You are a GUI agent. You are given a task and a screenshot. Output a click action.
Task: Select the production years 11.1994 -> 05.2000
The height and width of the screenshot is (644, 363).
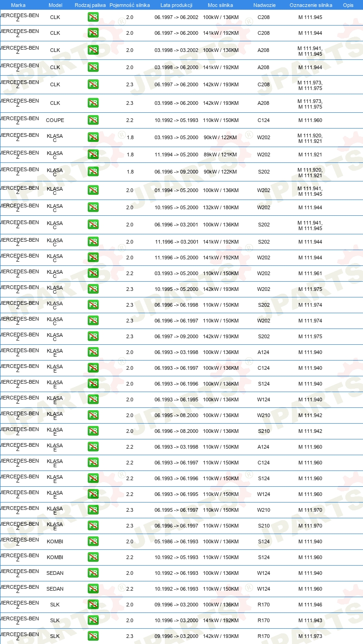pyautogui.click(x=176, y=155)
